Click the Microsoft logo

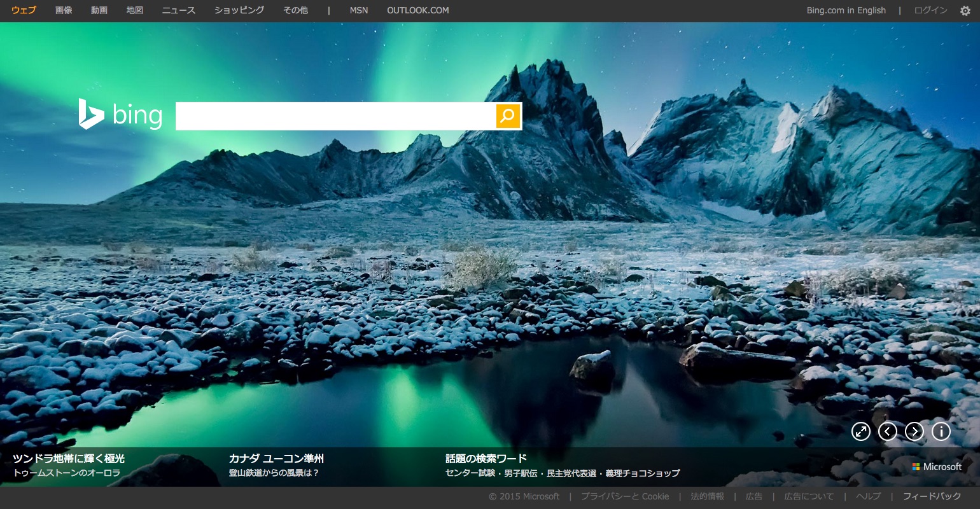(936, 467)
